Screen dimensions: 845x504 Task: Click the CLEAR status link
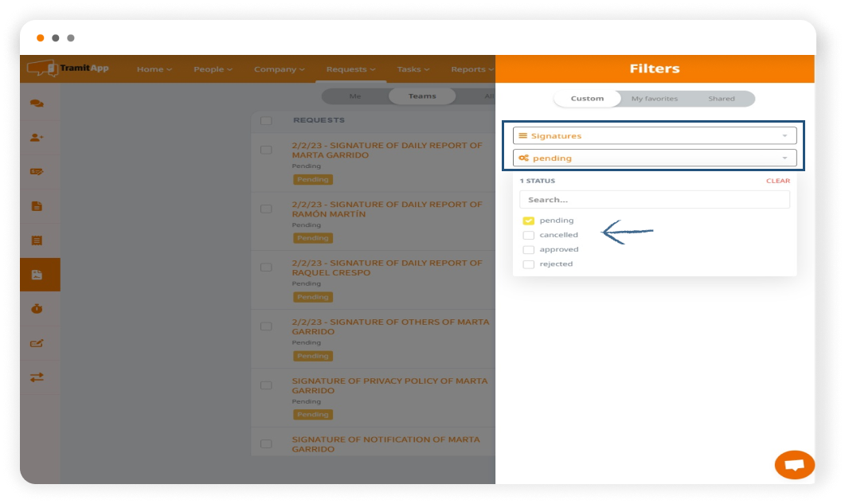click(777, 181)
